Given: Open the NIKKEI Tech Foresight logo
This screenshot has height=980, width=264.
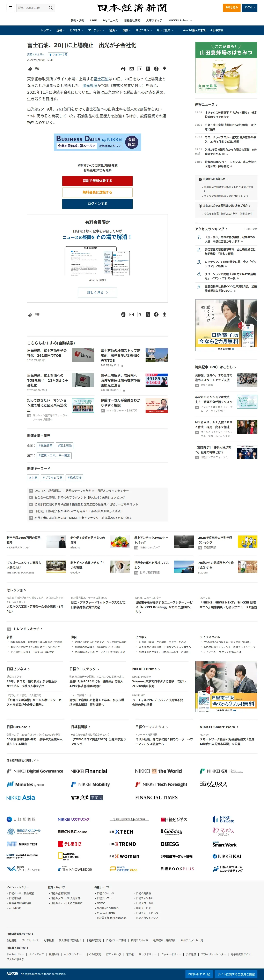Looking at the screenshot, I should 161,784.
